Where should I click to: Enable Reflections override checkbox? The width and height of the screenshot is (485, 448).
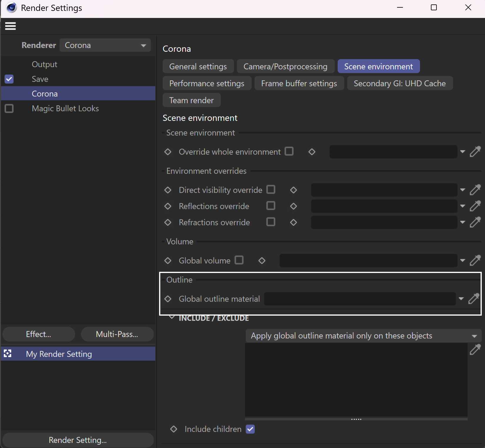pos(271,206)
